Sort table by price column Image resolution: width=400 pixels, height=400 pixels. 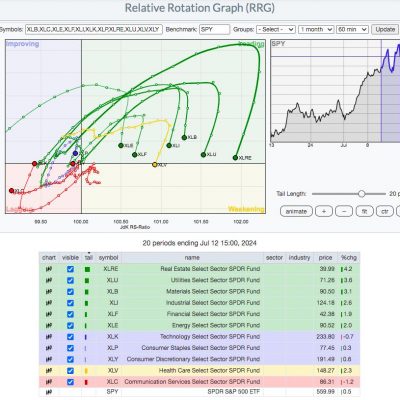pos(325,258)
